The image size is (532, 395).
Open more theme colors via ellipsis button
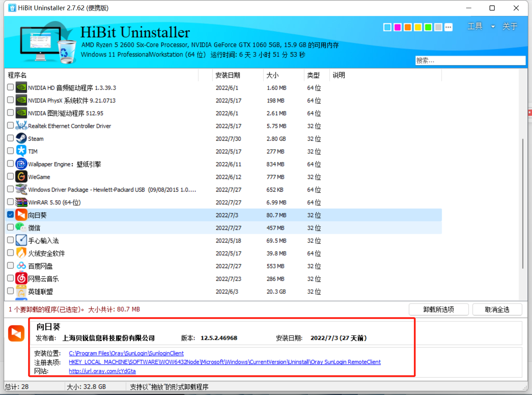pyautogui.click(x=448, y=27)
